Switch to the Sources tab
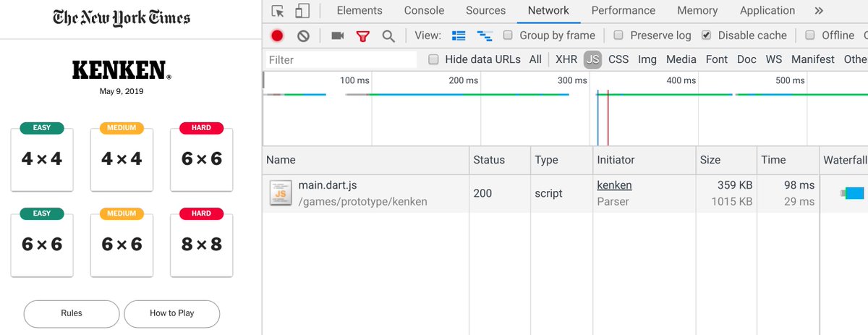Image resolution: width=868 pixels, height=335 pixels. pyautogui.click(x=486, y=10)
